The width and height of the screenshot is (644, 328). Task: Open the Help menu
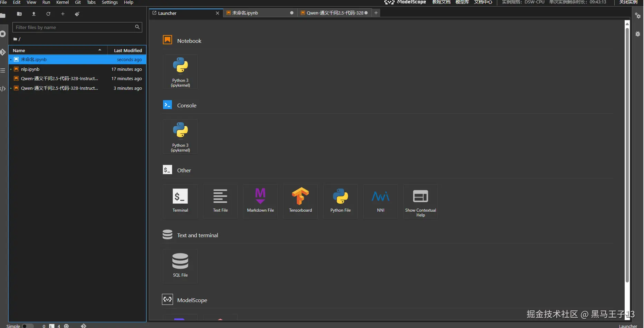(x=128, y=2)
